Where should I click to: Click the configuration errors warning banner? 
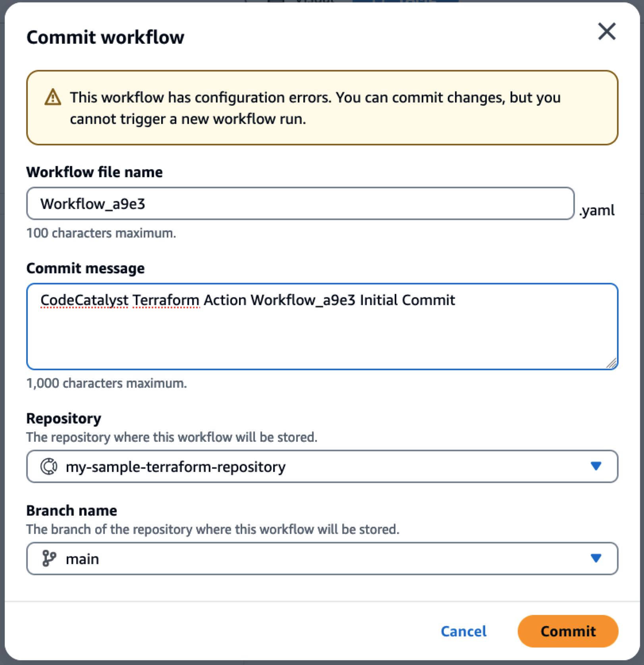pos(322,107)
